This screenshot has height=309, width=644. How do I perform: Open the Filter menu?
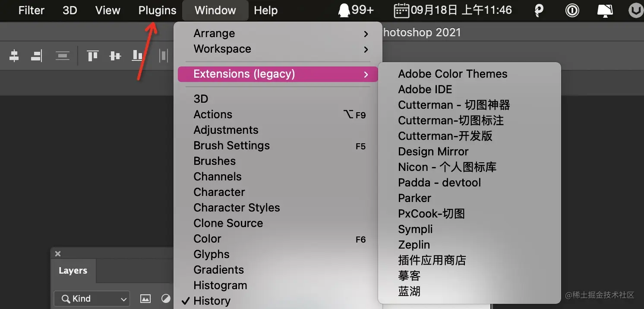tap(32, 10)
